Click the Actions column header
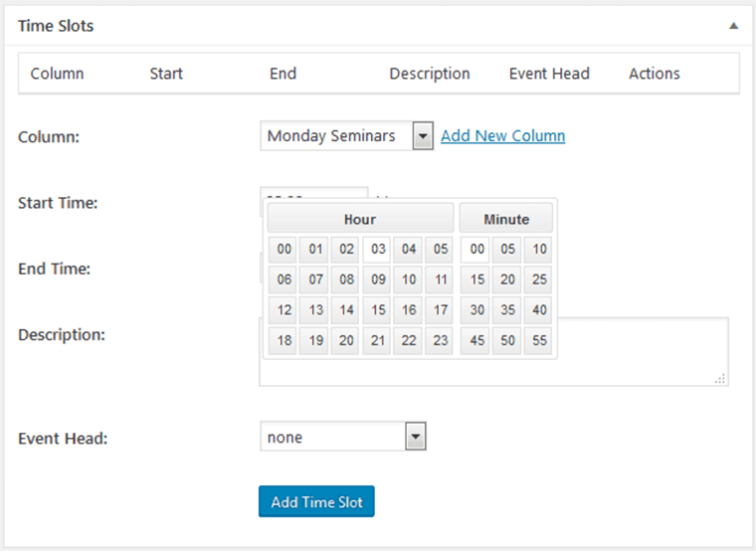 654,74
